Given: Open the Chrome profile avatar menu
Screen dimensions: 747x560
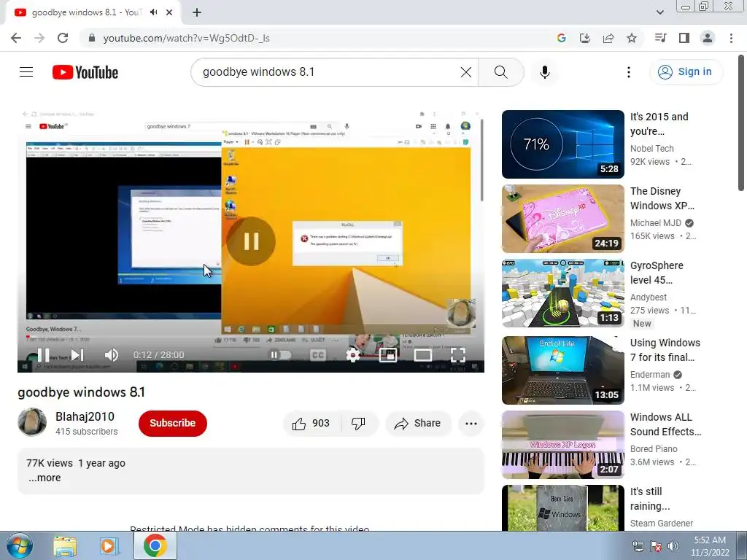Looking at the screenshot, I should pos(708,38).
